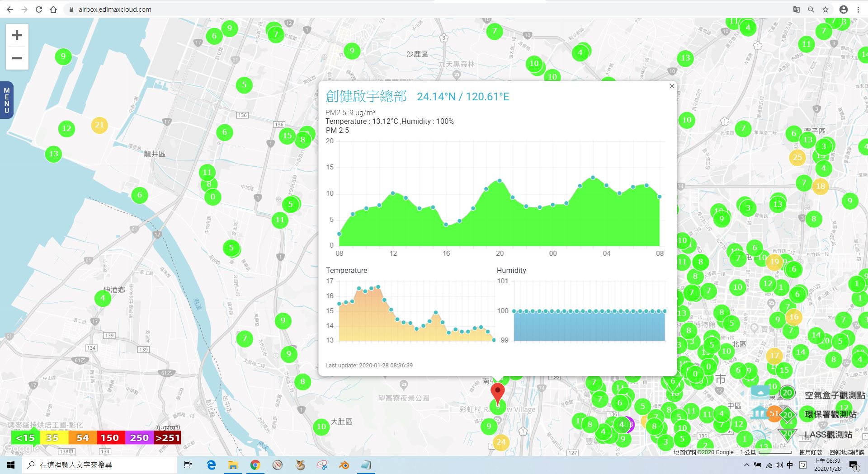Image resolution: width=868 pixels, height=474 pixels.
Task: Open Blender from the taskbar
Action: [344, 465]
